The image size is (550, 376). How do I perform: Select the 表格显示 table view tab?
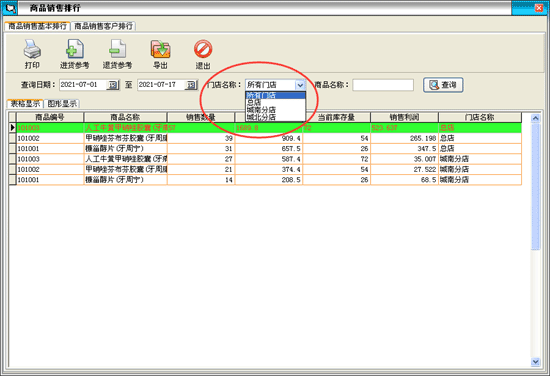click(x=25, y=103)
